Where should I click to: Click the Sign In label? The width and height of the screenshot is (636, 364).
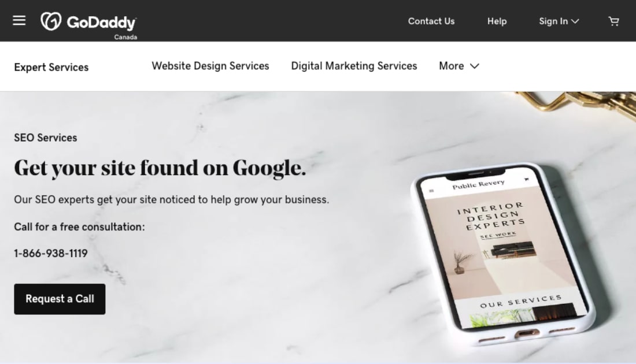[553, 21]
